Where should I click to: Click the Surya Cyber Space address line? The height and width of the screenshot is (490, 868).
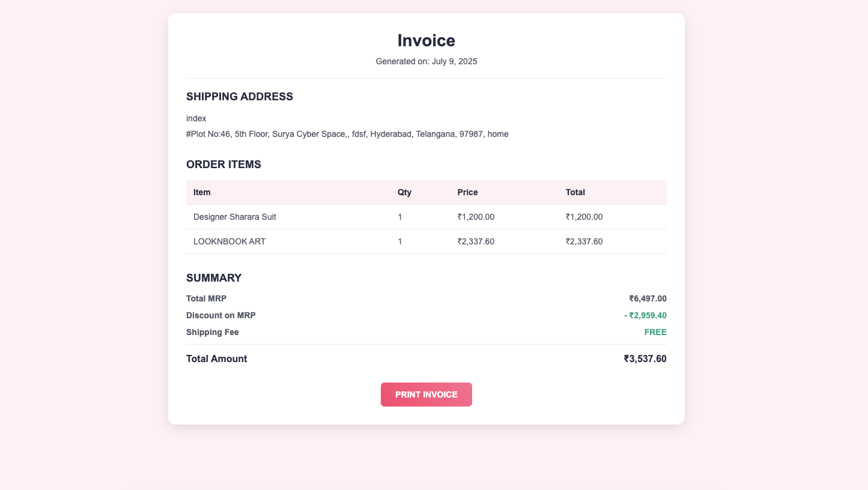tap(347, 134)
